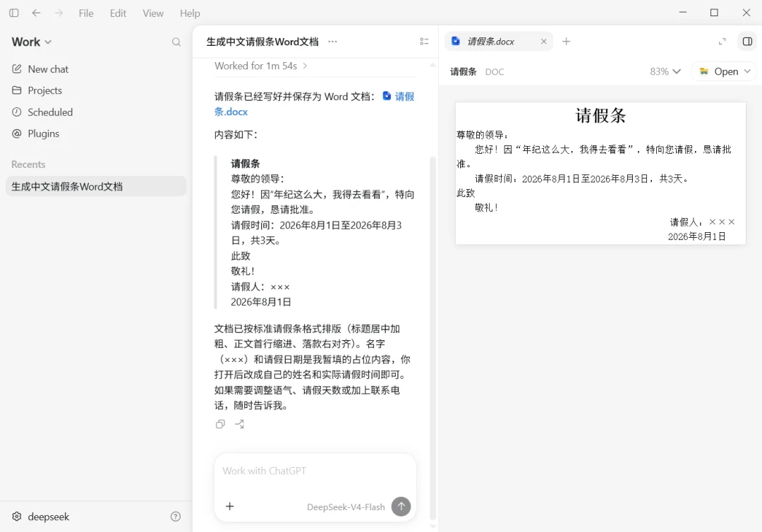
Task: Open the File menu
Action: point(86,13)
